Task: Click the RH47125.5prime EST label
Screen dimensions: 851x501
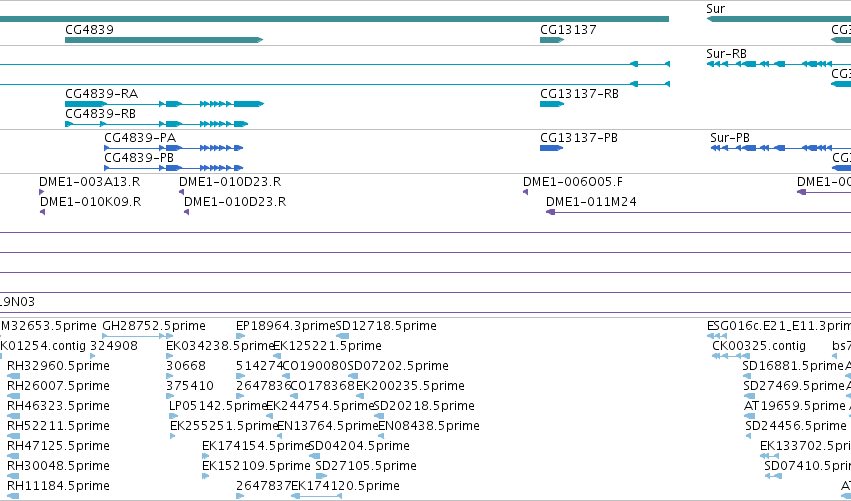Action: coord(58,446)
